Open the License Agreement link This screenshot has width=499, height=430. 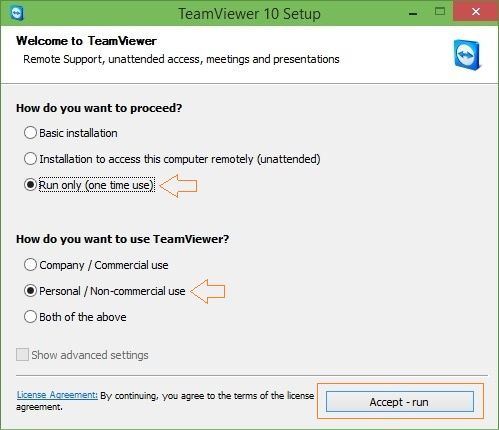[57, 395]
